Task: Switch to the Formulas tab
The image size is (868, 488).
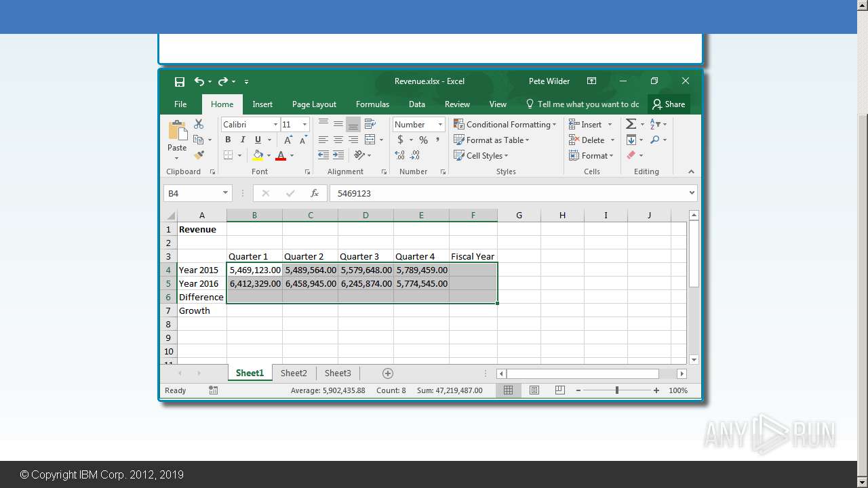Action: (372, 104)
